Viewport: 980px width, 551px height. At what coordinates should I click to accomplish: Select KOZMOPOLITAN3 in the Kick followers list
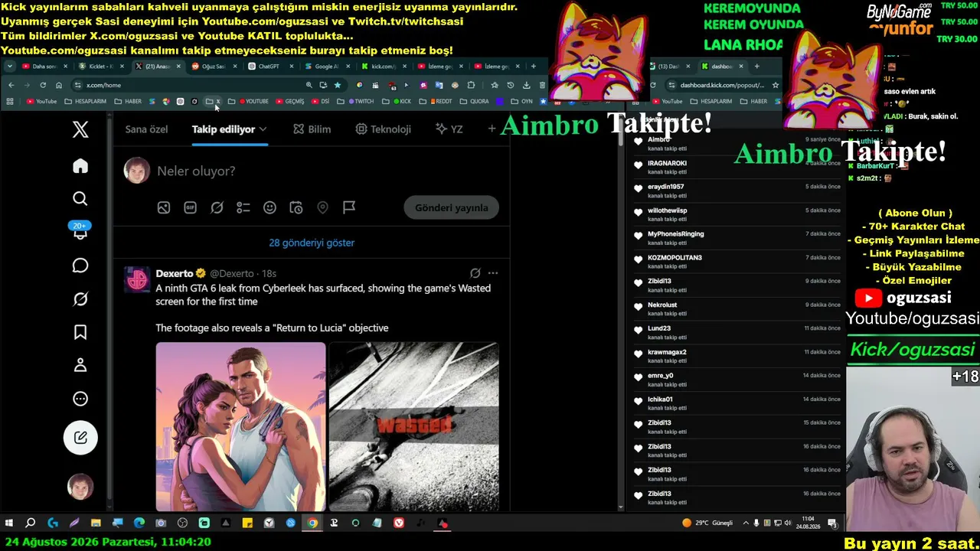click(x=675, y=257)
